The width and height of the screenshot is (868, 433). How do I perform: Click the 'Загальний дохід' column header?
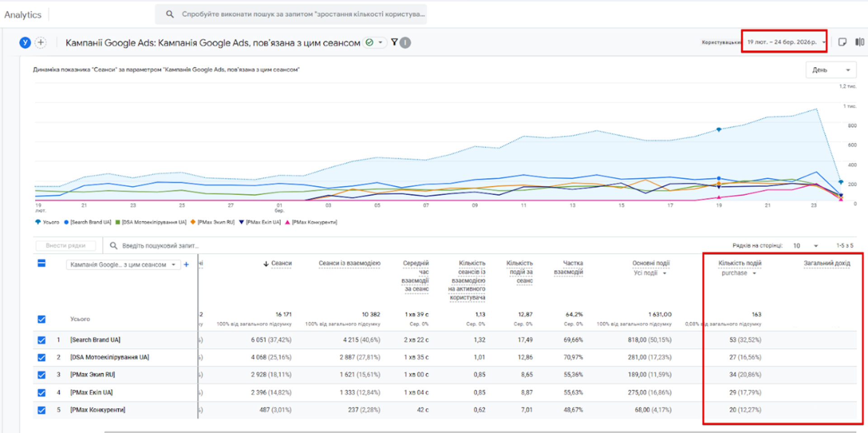[x=826, y=263]
